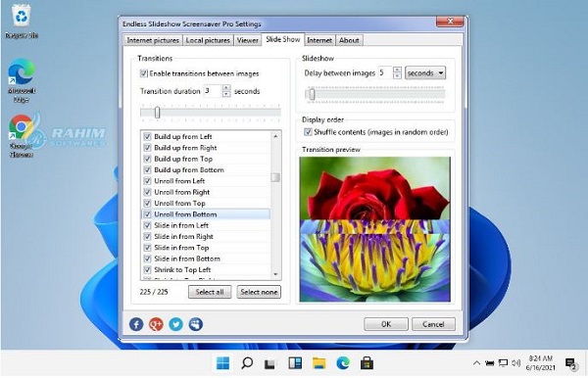Screen dimensions: 588x378
Task: Click the keyboard tray icon
Action: [489, 362]
